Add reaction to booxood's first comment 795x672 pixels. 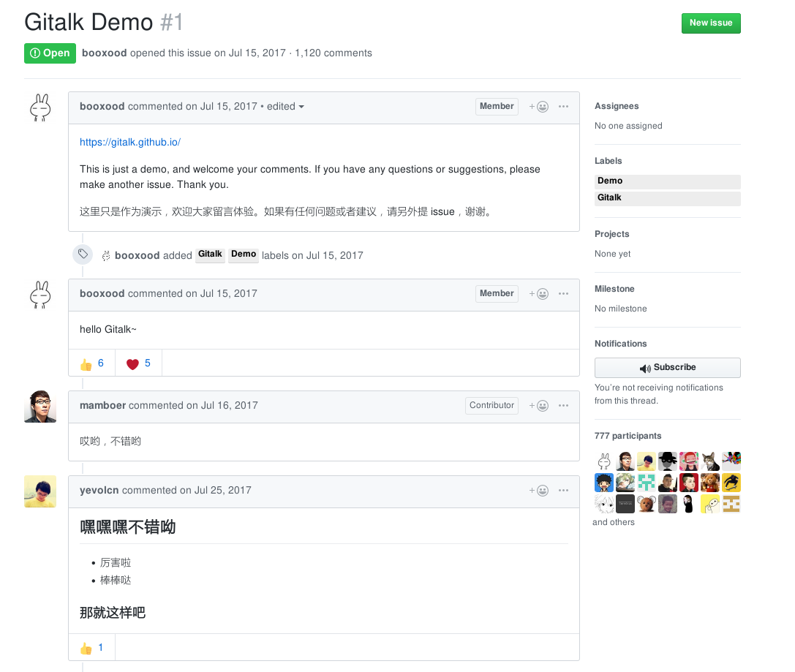click(x=539, y=107)
